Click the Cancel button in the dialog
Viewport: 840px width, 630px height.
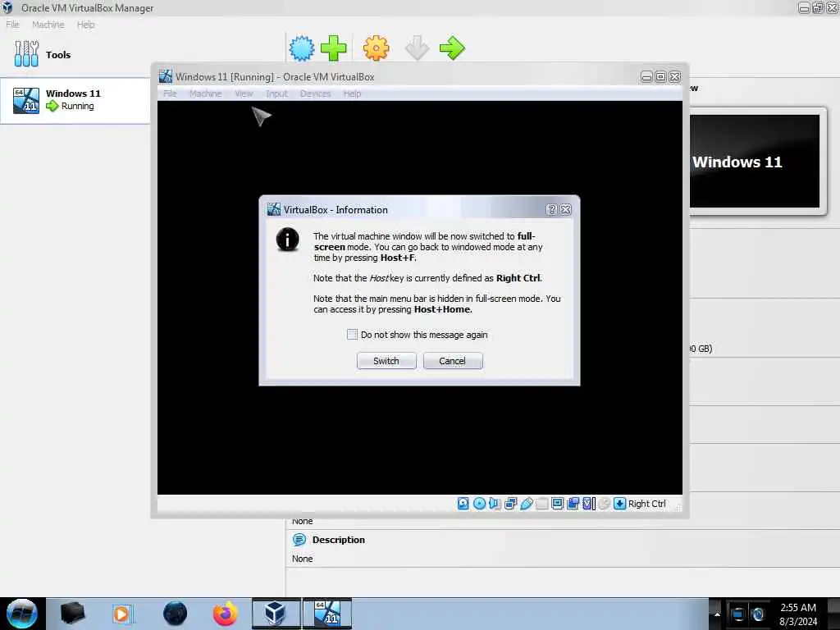453,361
